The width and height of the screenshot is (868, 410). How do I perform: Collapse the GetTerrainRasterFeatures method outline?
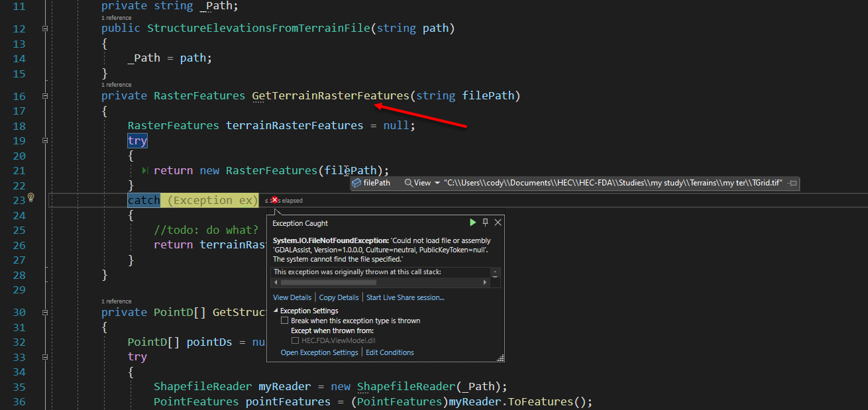44,96
